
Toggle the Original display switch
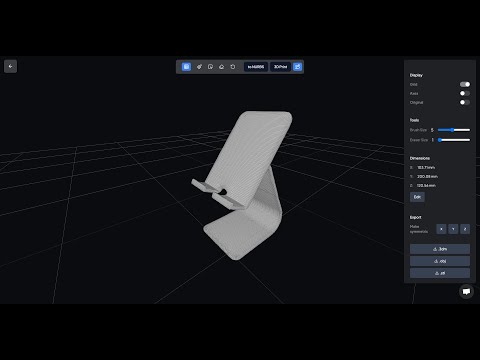pyautogui.click(x=465, y=102)
